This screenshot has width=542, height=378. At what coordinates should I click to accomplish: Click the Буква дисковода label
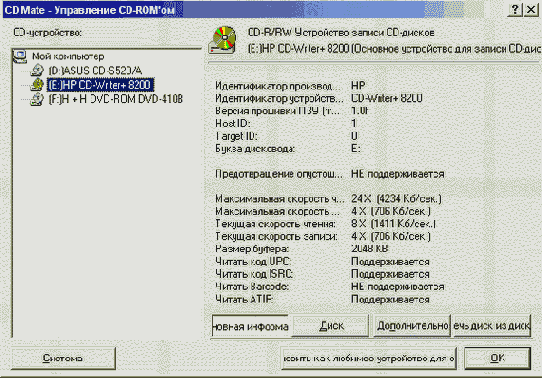[x=255, y=149]
